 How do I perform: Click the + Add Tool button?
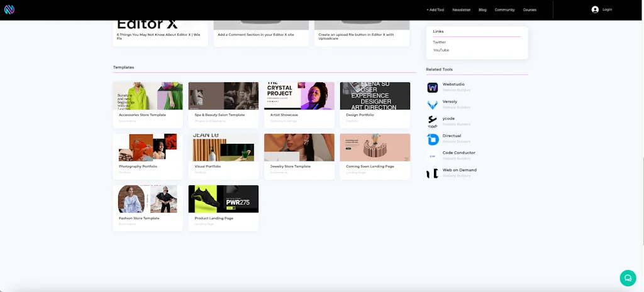pos(435,10)
